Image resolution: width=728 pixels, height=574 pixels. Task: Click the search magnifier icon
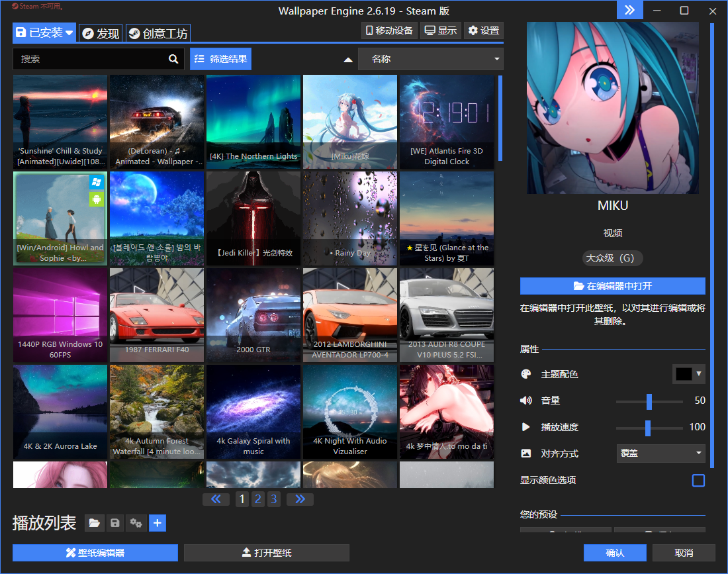pos(173,59)
